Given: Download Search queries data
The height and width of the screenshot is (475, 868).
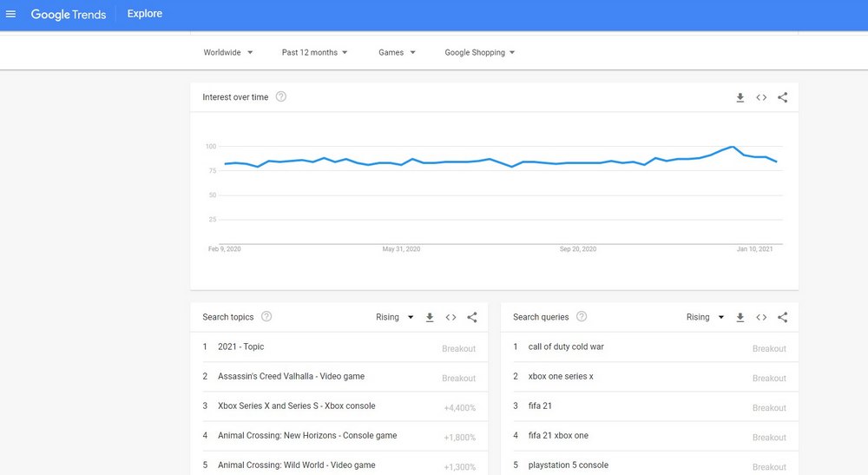Looking at the screenshot, I should (x=740, y=317).
